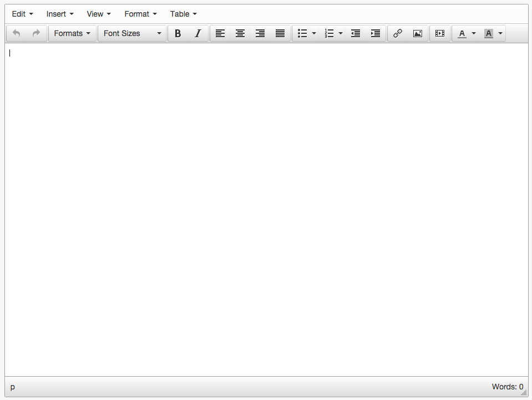Insert a bullet list using the list icon
Image resolution: width=532 pixels, height=400 pixels.
tap(302, 33)
